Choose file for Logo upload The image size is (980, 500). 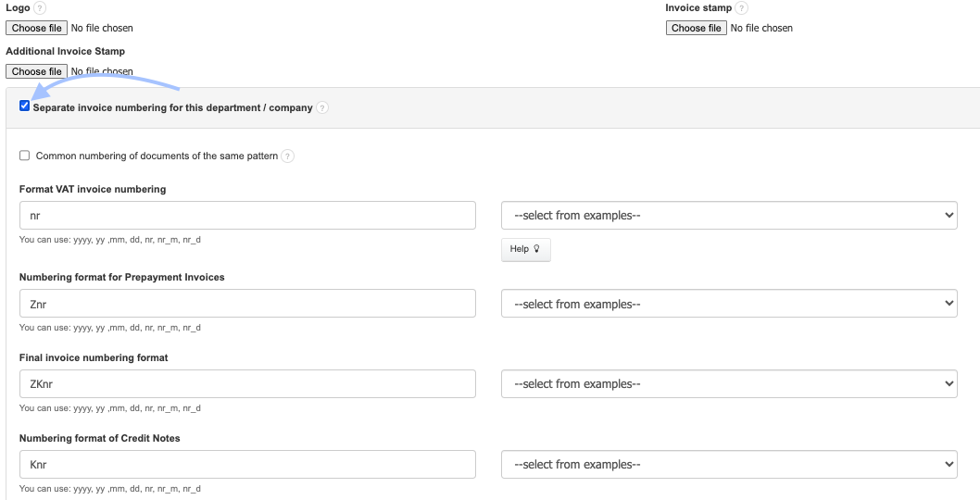click(x=37, y=29)
